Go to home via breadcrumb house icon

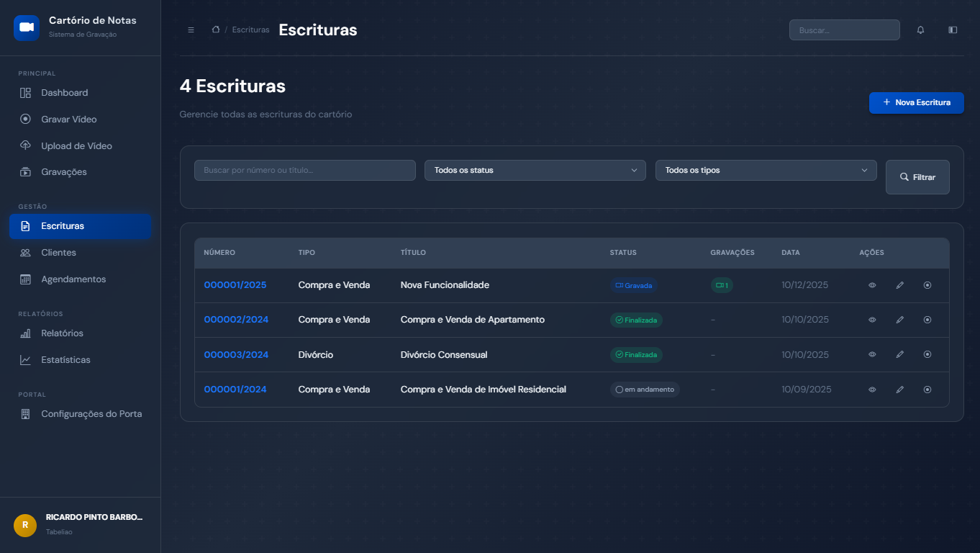215,30
